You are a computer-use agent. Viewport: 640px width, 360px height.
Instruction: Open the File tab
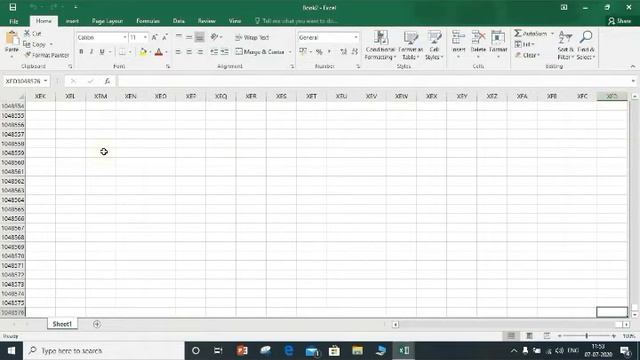[x=14, y=21]
